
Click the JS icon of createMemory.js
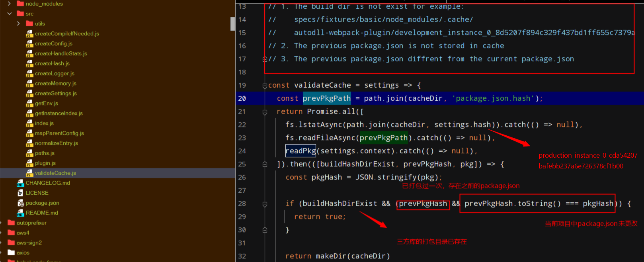[29, 83]
